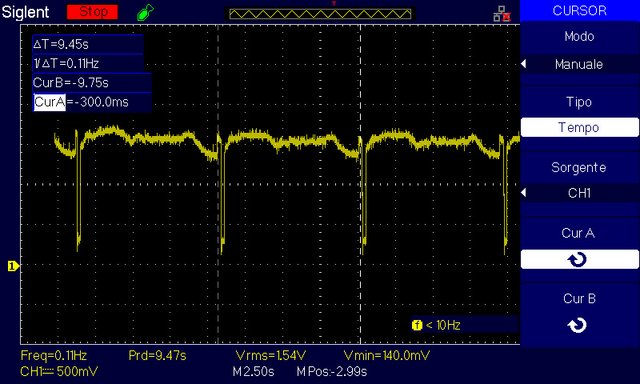Click the highlighted CurA readout label
640x384 pixels.
(49, 102)
